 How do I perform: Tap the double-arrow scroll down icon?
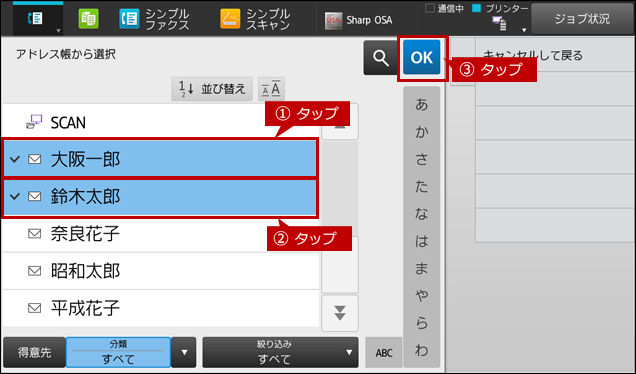pos(340,313)
